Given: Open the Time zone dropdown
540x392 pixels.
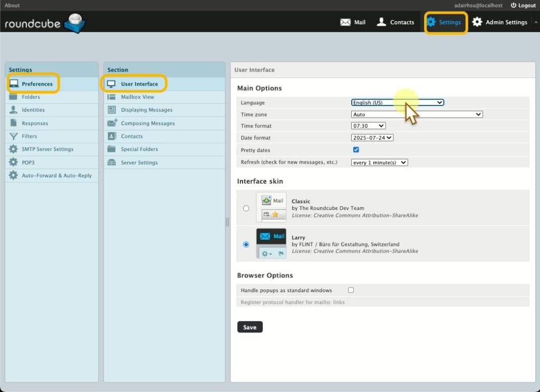Looking at the screenshot, I should pyautogui.click(x=417, y=114).
